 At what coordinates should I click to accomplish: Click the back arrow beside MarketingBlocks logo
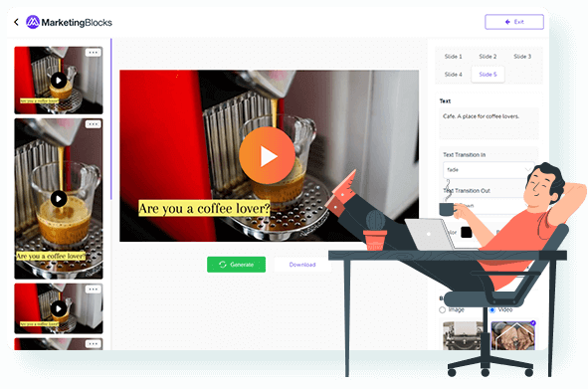click(x=16, y=22)
